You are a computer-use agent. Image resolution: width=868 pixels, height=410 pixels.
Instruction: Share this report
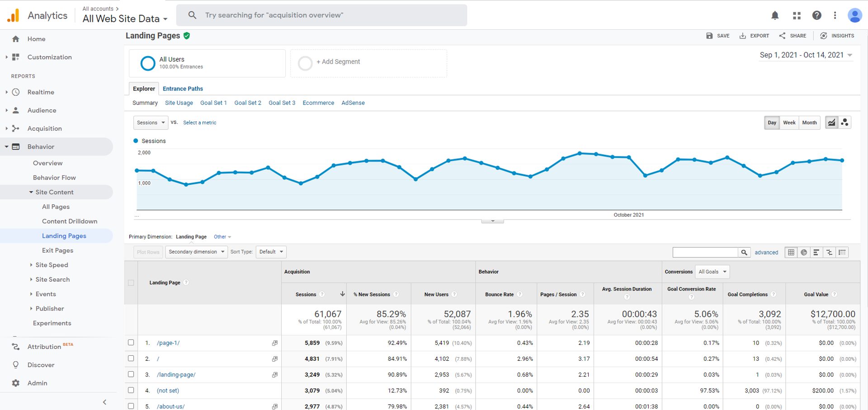pyautogui.click(x=792, y=36)
